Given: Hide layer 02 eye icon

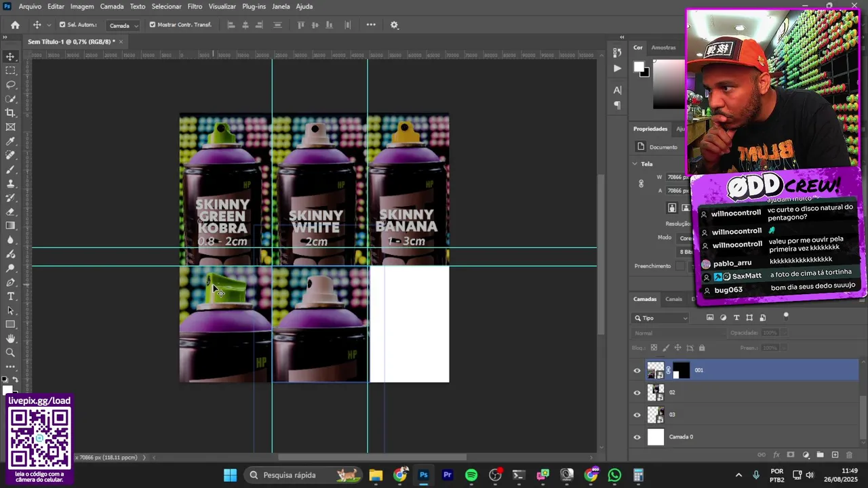Looking at the screenshot, I should click(637, 392).
